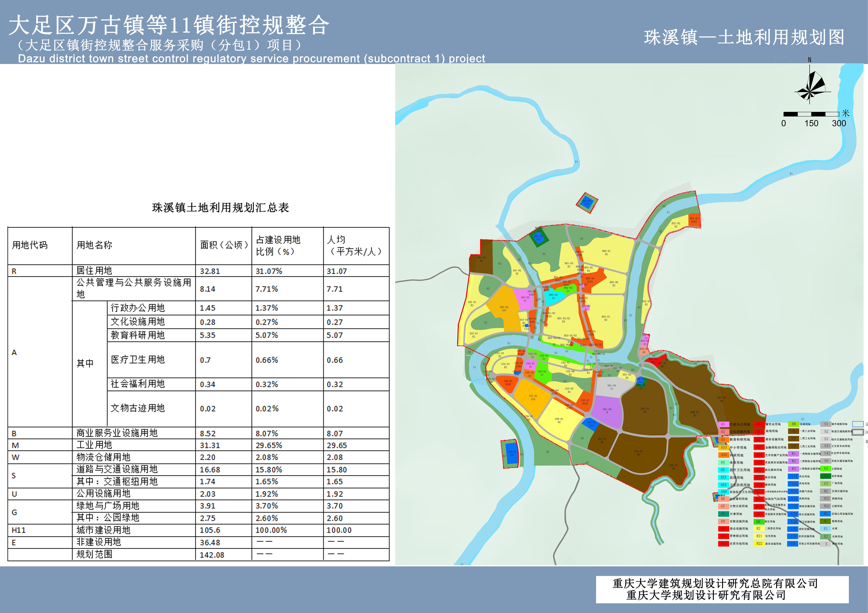Select the H4 特殊用地 olive swatch

tap(825, 521)
